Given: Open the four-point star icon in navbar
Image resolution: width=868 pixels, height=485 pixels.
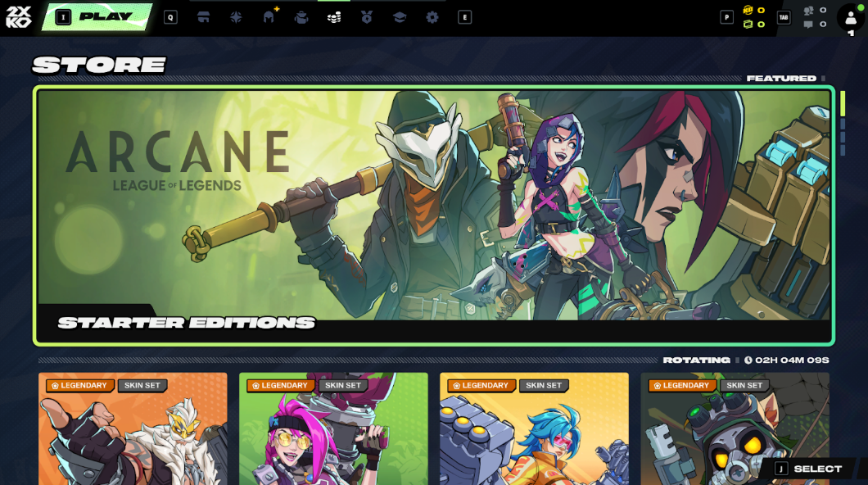Looking at the screenshot, I should click(236, 17).
